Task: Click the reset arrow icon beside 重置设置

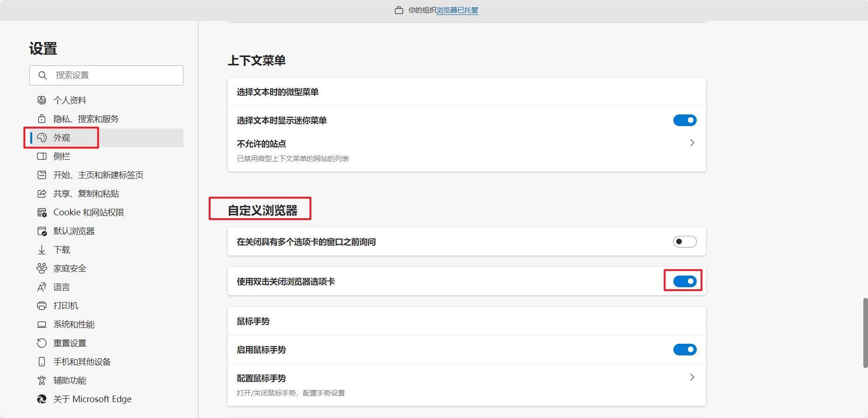Action: click(x=42, y=343)
